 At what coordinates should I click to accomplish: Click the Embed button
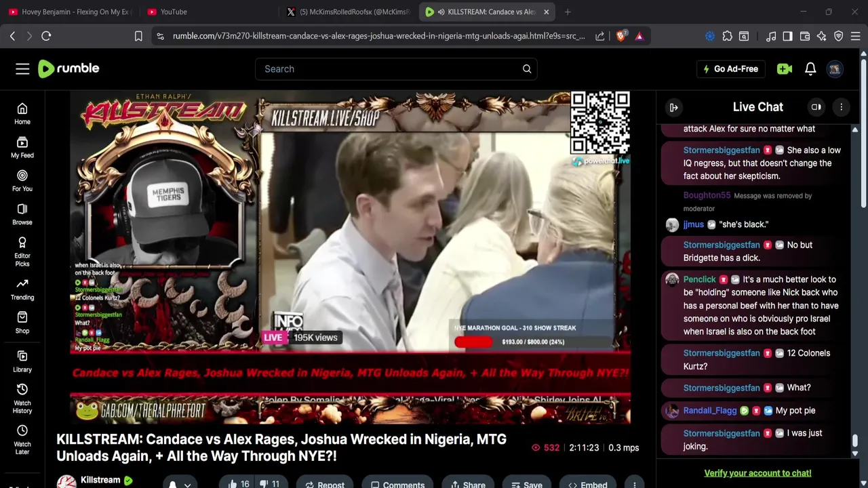pos(588,484)
